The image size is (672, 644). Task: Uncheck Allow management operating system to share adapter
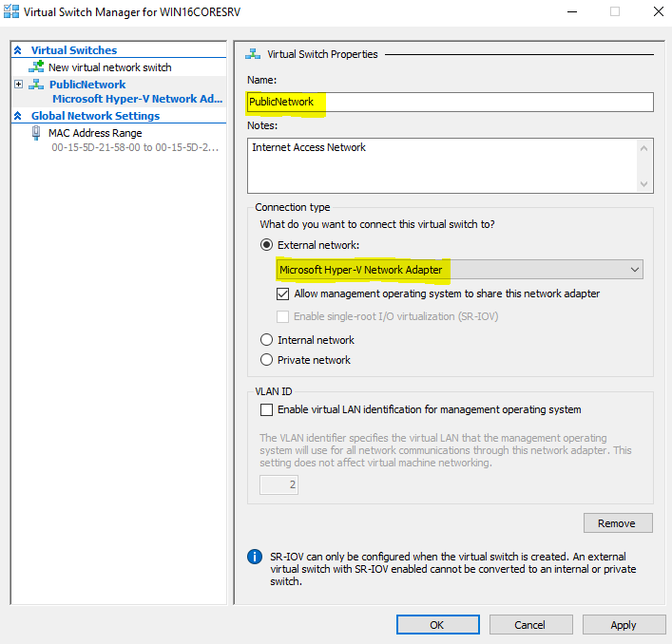click(282, 294)
